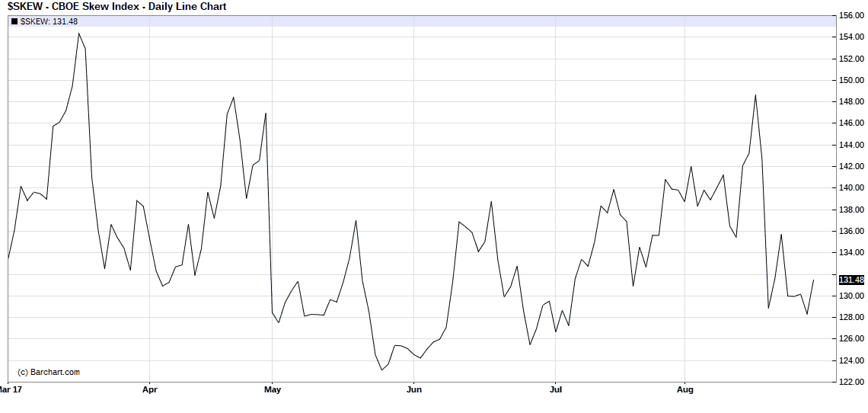Select the 'Apr' month axis label
Screen dimensions: 868x413
click(x=149, y=389)
